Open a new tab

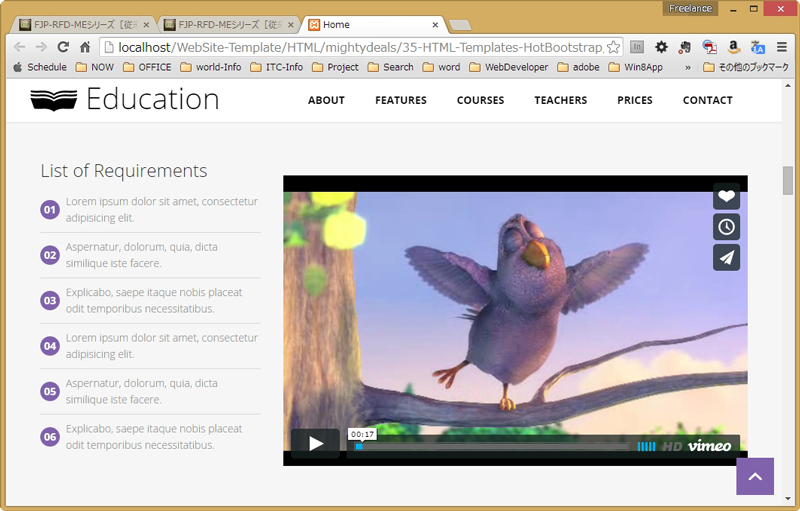coord(460,25)
